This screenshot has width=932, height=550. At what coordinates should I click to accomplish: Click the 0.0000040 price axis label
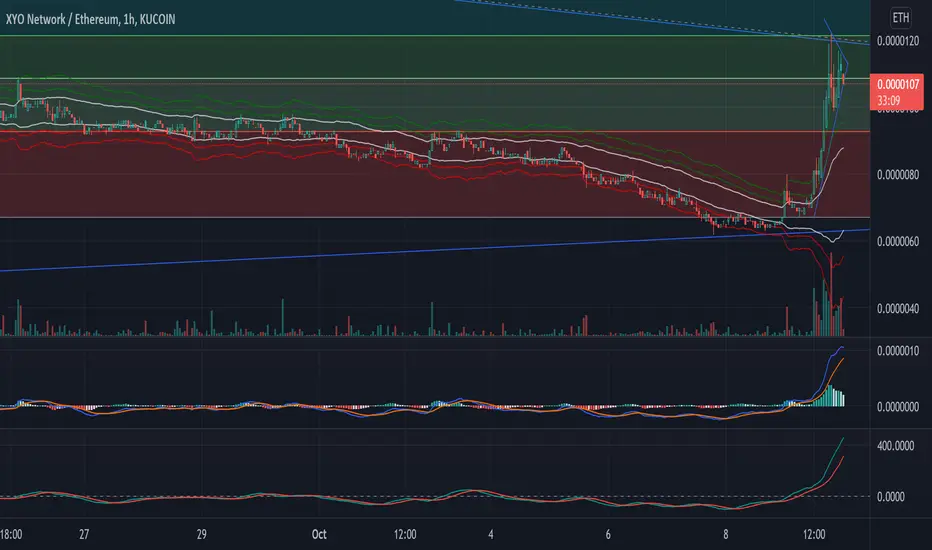pyautogui.click(x=898, y=309)
